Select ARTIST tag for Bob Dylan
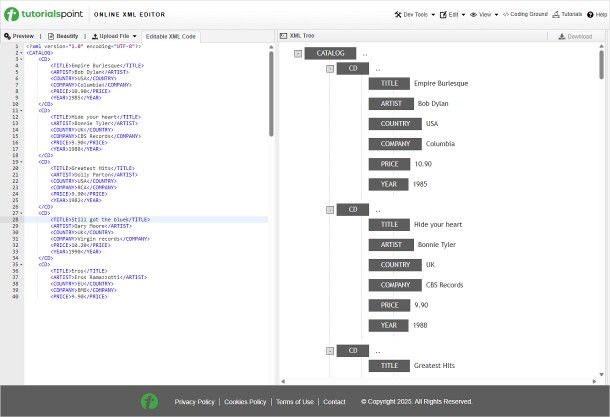This screenshot has width=610, height=417. (x=391, y=104)
